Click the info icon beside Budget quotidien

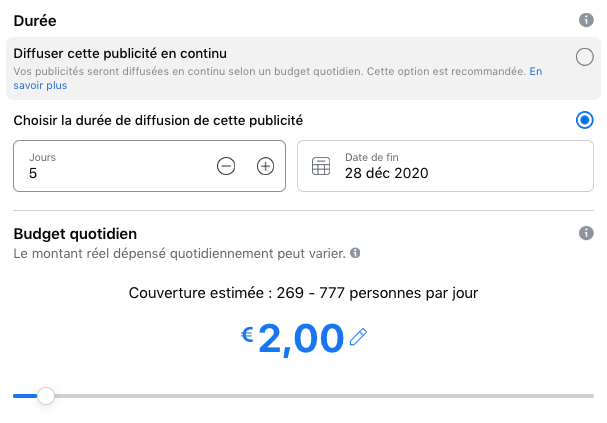(x=586, y=233)
